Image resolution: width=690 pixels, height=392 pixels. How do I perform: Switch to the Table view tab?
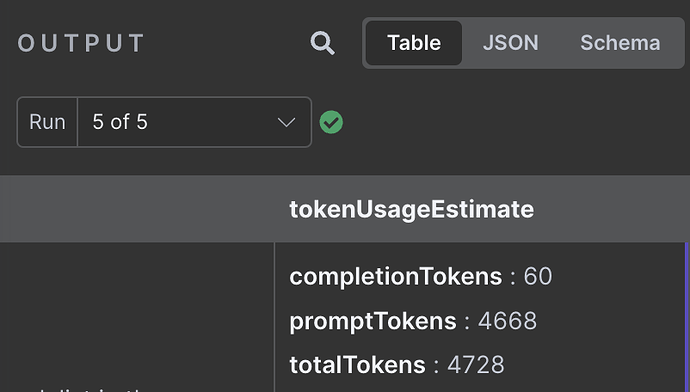414,43
